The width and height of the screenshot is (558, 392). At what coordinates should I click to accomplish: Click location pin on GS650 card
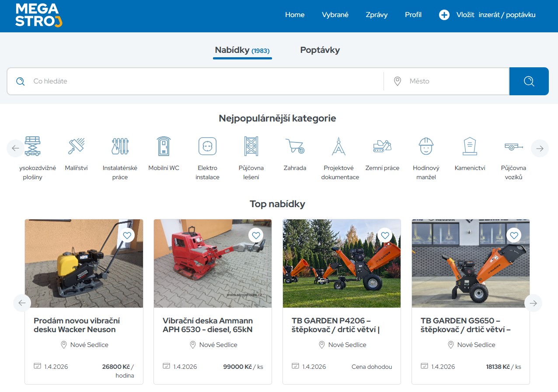tap(451, 345)
